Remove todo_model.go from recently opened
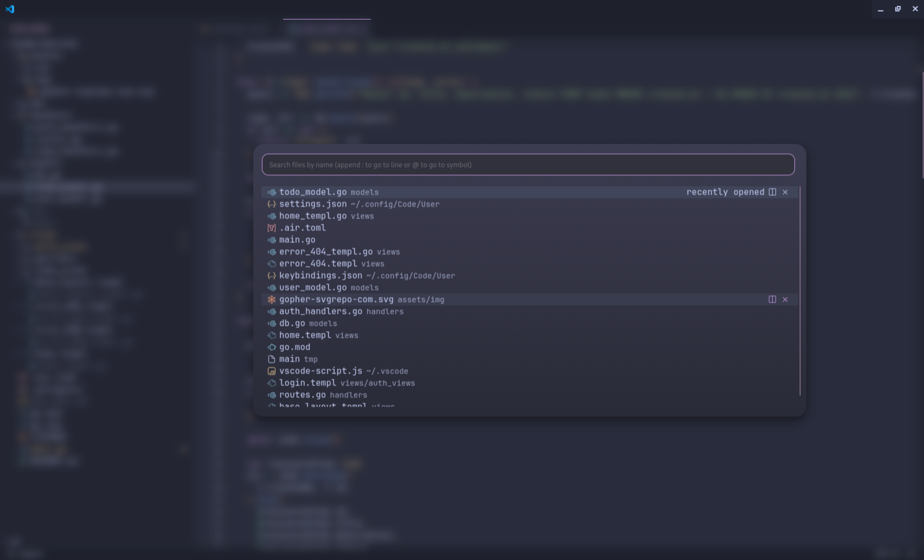 click(x=785, y=192)
